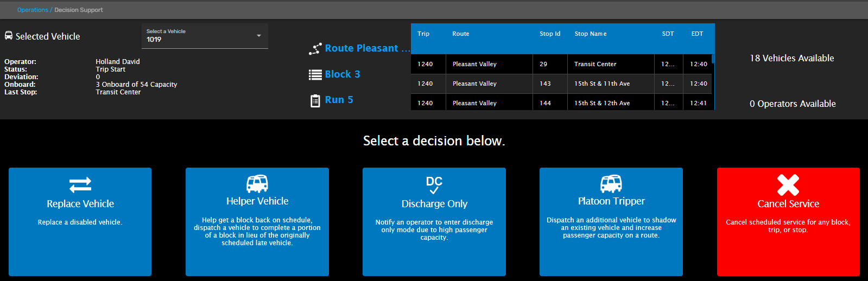Choose the red Cancel Service card
The image size is (868, 281).
[788, 222]
